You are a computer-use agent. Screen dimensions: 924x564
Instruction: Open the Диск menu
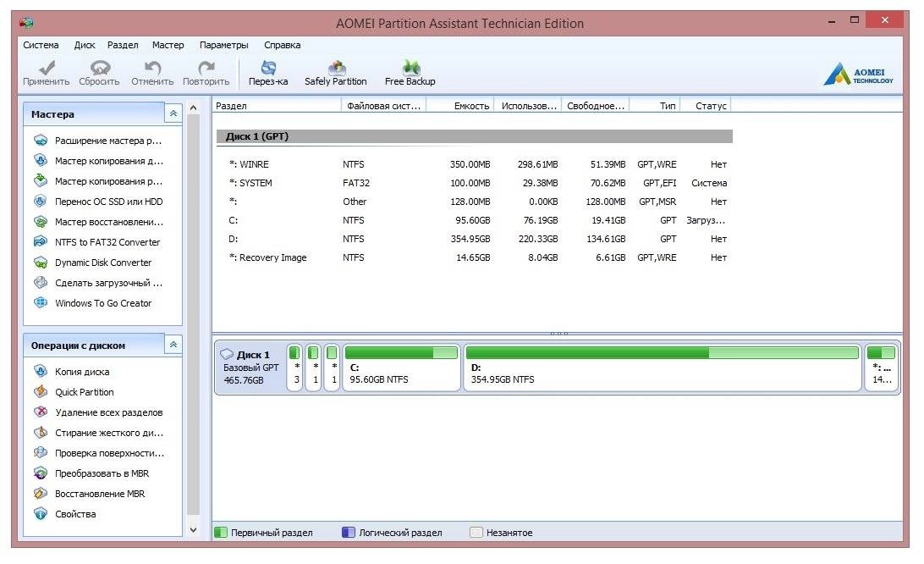(x=85, y=45)
